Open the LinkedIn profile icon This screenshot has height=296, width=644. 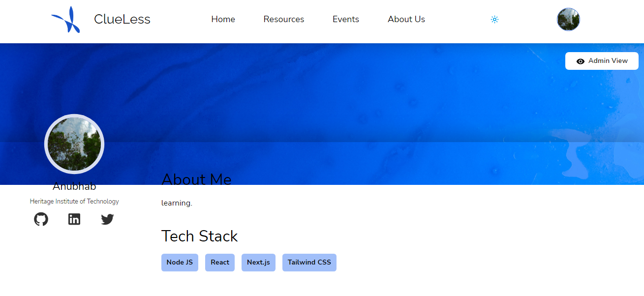point(74,219)
